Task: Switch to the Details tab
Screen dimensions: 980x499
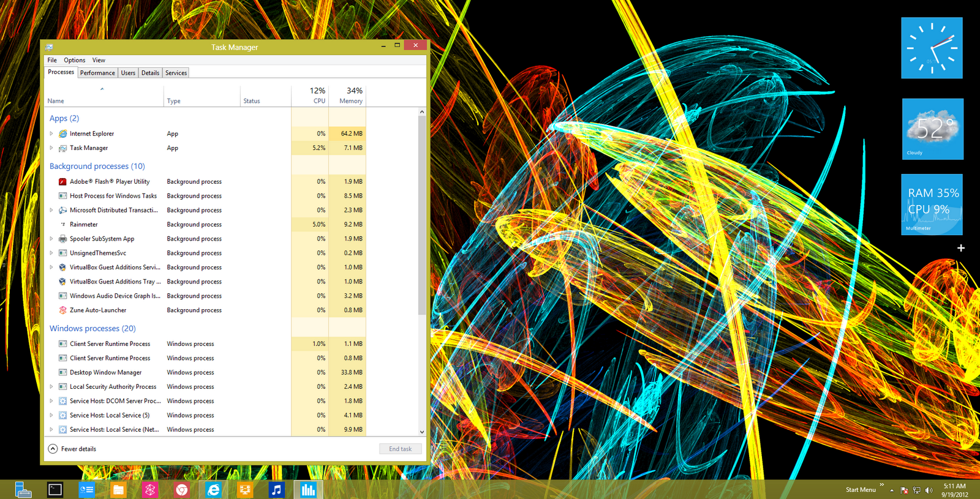Action: (x=150, y=73)
